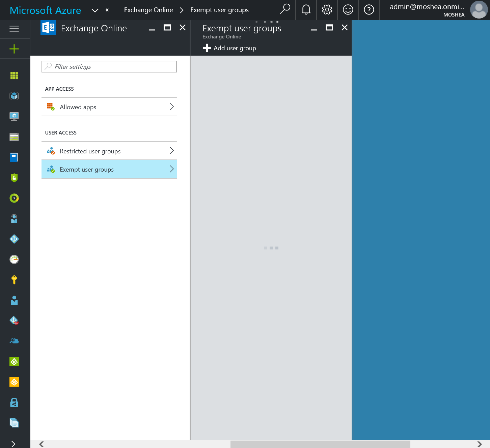Click the green plus New icon
The width and height of the screenshot is (490, 448).
click(14, 49)
